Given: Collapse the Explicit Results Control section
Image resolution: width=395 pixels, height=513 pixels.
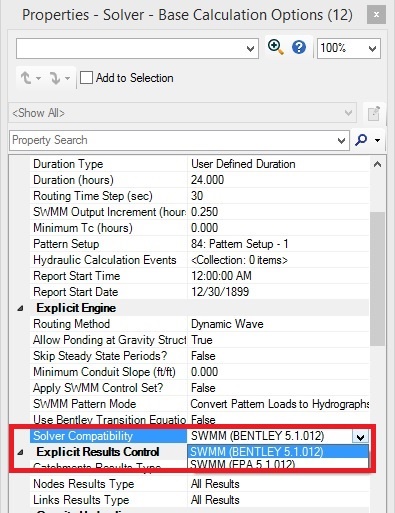Looking at the screenshot, I should [20, 452].
